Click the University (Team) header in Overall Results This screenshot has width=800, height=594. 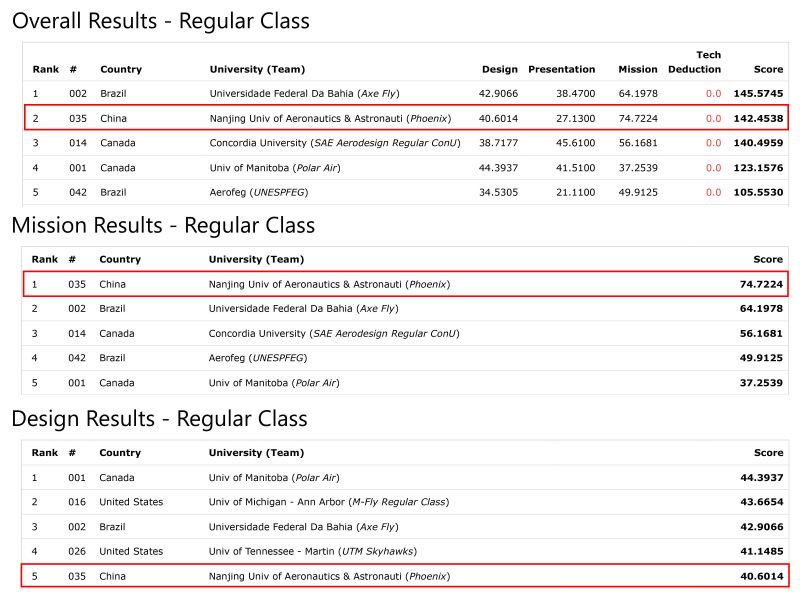pyautogui.click(x=257, y=69)
